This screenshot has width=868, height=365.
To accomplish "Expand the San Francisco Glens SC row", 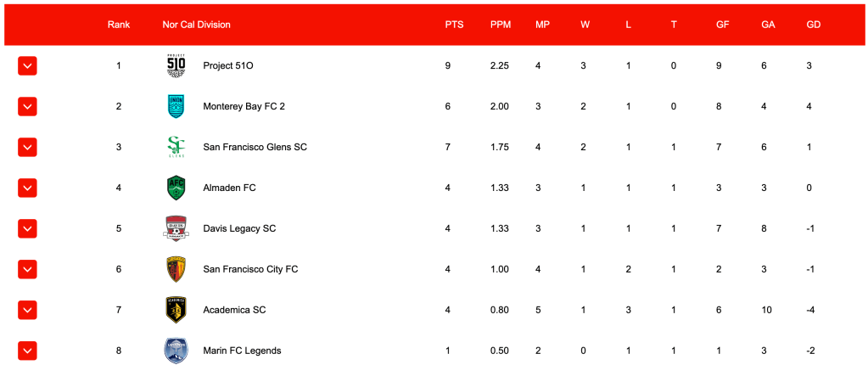I will pyautogui.click(x=27, y=147).
